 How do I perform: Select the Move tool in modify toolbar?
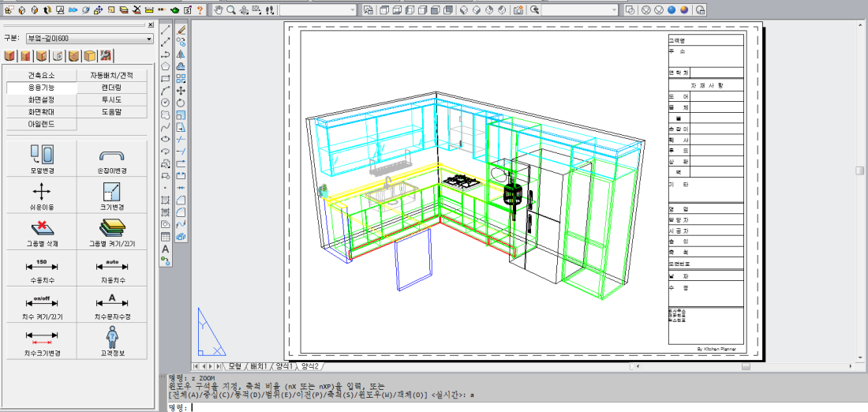[181, 90]
